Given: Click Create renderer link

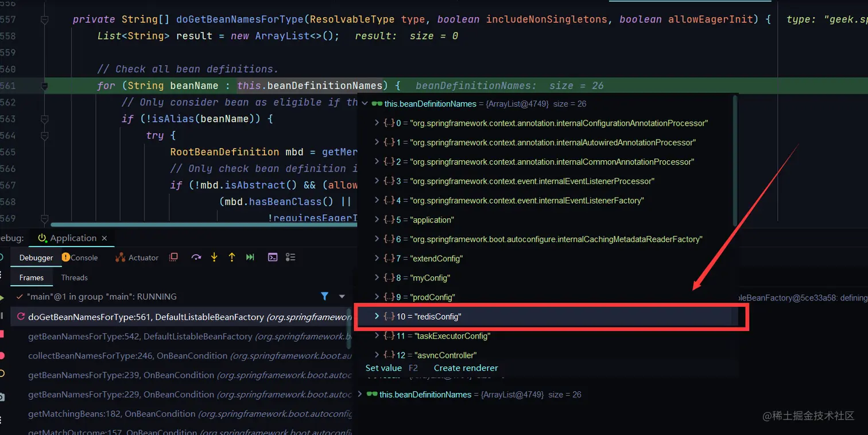Looking at the screenshot, I should point(466,368).
